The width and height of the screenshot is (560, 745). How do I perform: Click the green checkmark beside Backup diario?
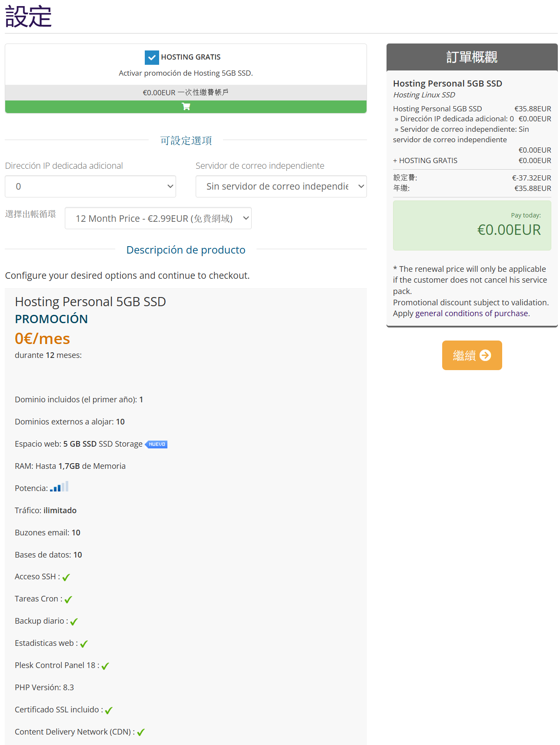(x=74, y=621)
